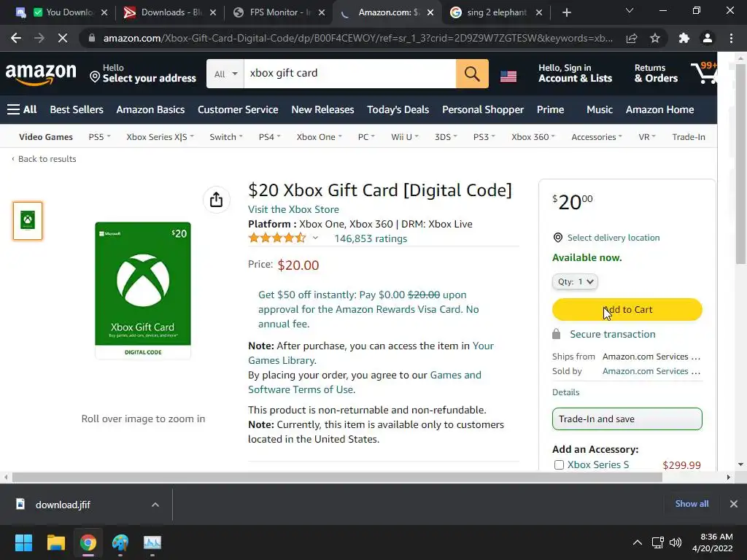Expand Xbox Series X|S category dropdown
The height and width of the screenshot is (560, 747).
pyautogui.click(x=160, y=136)
